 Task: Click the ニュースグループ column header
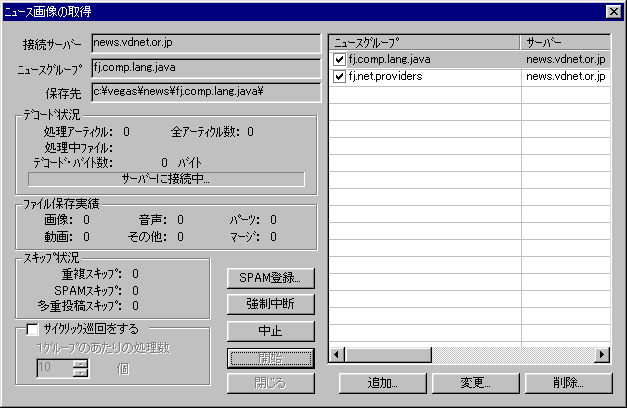point(425,42)
